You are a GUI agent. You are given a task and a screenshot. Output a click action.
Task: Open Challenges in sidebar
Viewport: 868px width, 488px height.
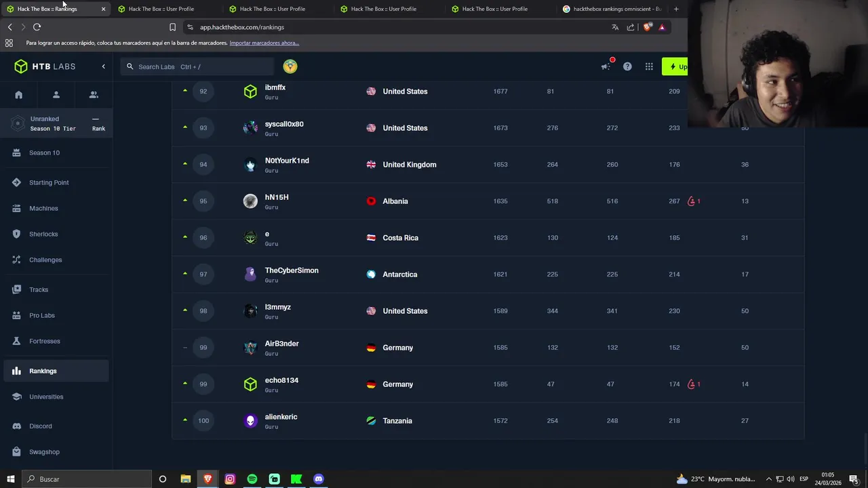pos(56,260)
